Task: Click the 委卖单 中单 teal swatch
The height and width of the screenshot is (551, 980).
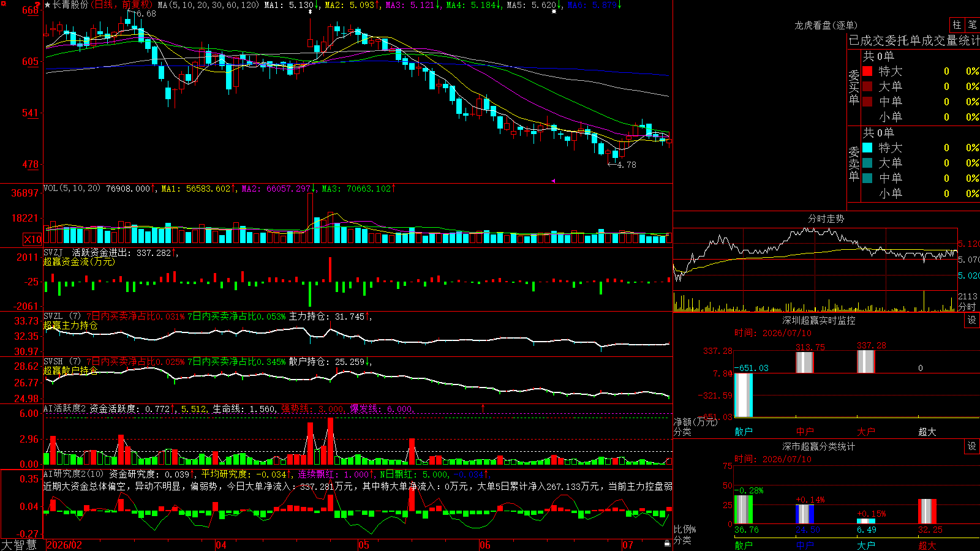Action: tap(867, 178)
